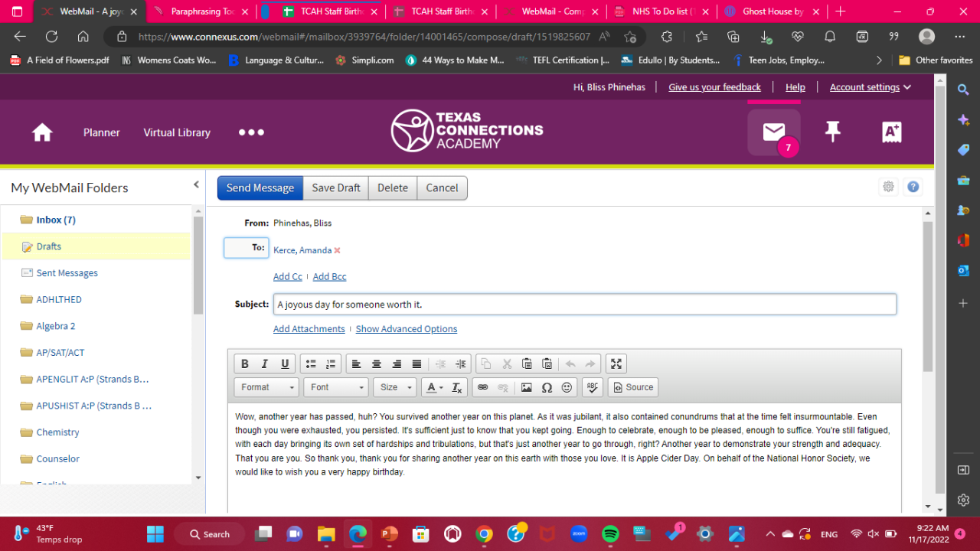Screen dimensions: 980x551
Task: Open File Explorer from the taskbar
Action: 326,534
